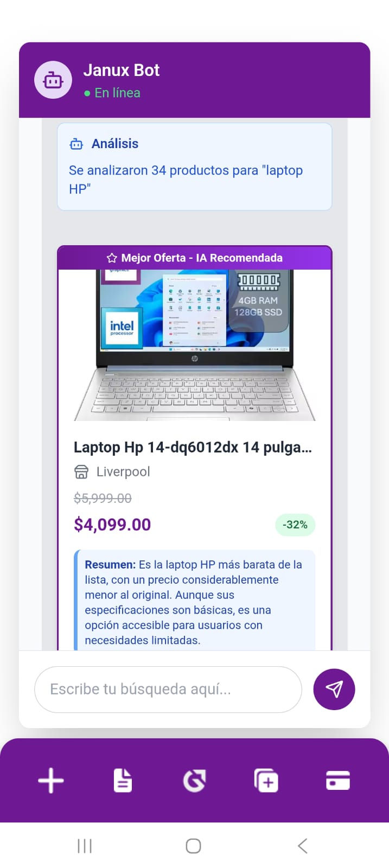Tap the small robot icon beside Análisis
Screen dimensions: 389x868
(76, 144)
